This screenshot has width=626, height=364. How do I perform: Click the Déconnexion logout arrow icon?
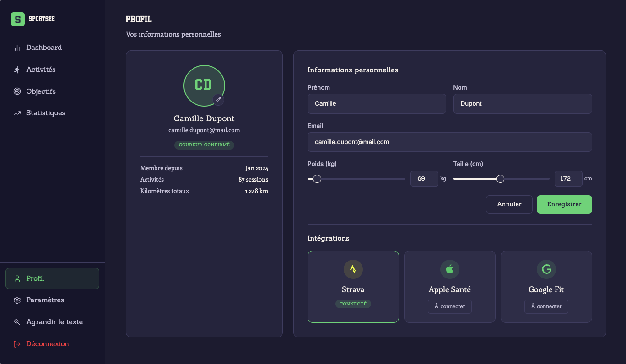(17, 344)
